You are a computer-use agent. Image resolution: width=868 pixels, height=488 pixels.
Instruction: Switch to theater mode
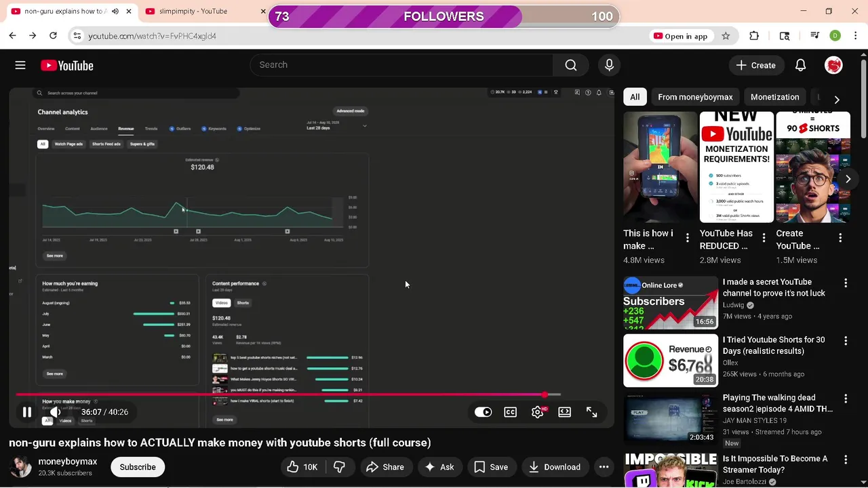pyautogui.click(x=564, y=412)
